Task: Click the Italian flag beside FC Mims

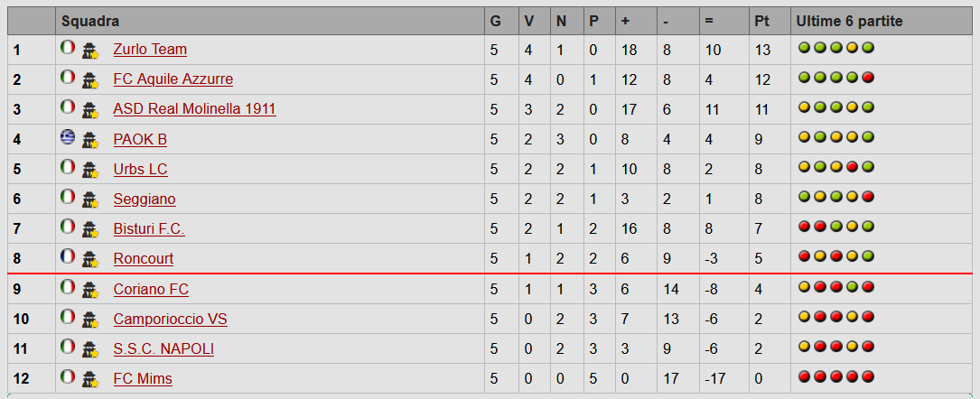Action: 68,376
